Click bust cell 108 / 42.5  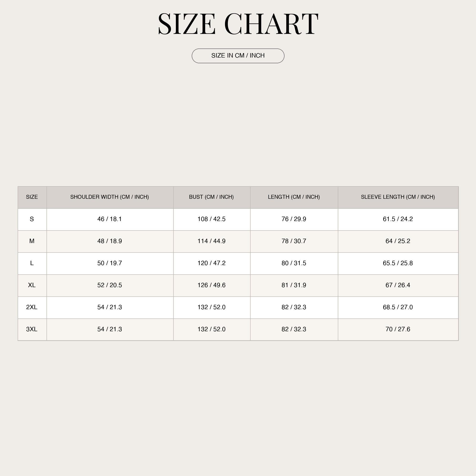coord(212,219)
